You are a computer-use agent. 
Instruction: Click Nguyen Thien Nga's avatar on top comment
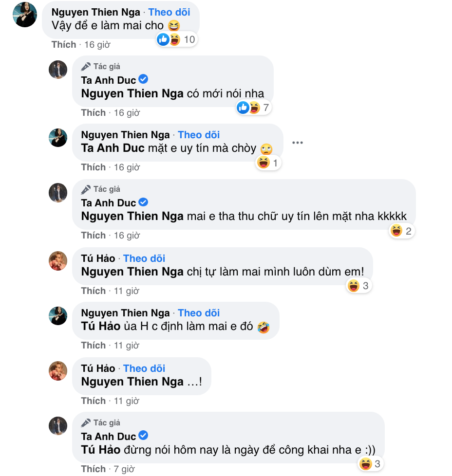[x=24, y=15]
